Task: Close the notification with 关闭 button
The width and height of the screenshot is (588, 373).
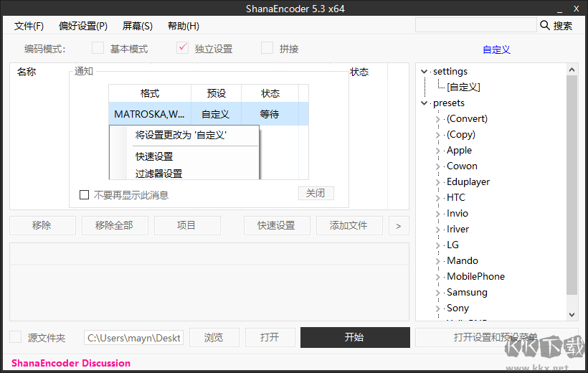Action: point(316,193)
